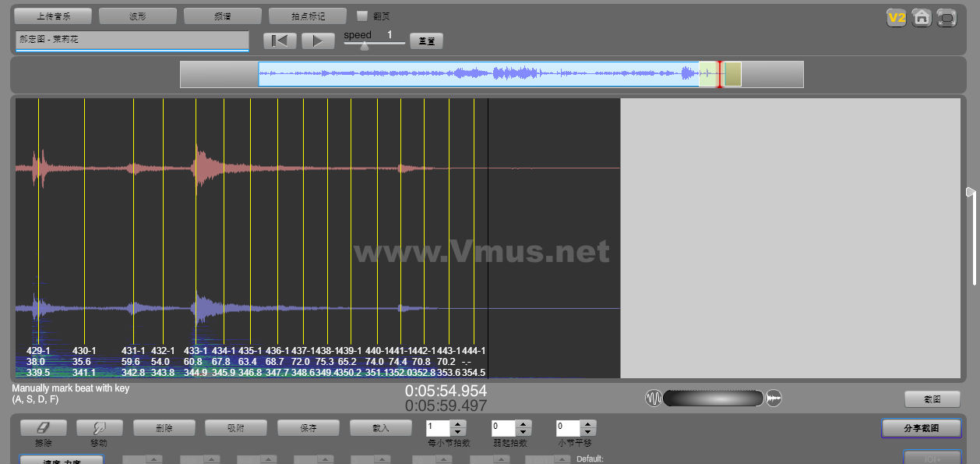Select the move (移动) tool

click(100, 427)
